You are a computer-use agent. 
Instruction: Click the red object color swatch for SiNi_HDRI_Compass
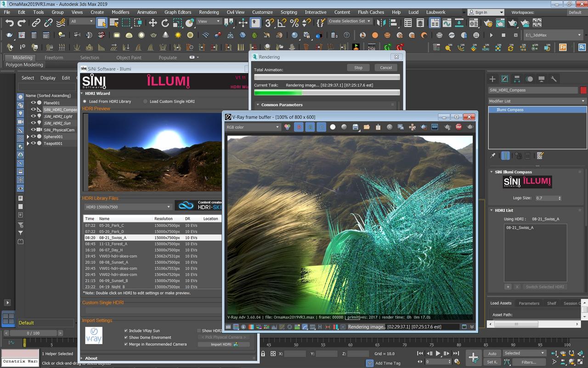(x=583, y=90)
